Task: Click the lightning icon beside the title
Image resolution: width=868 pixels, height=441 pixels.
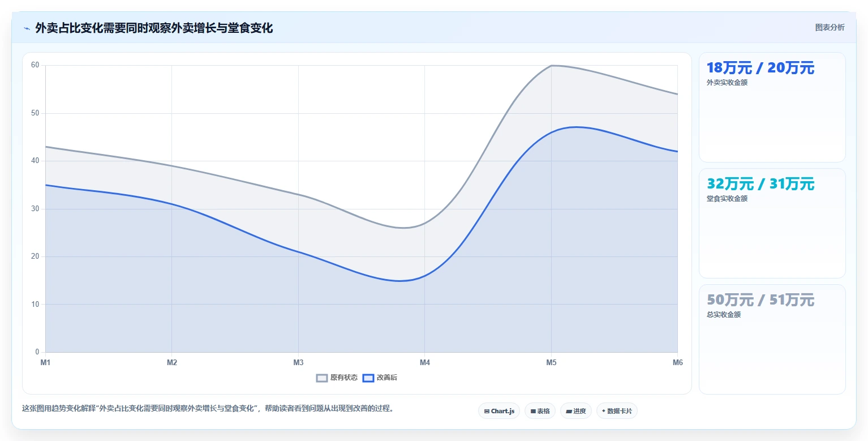Action: pos(27,28)
